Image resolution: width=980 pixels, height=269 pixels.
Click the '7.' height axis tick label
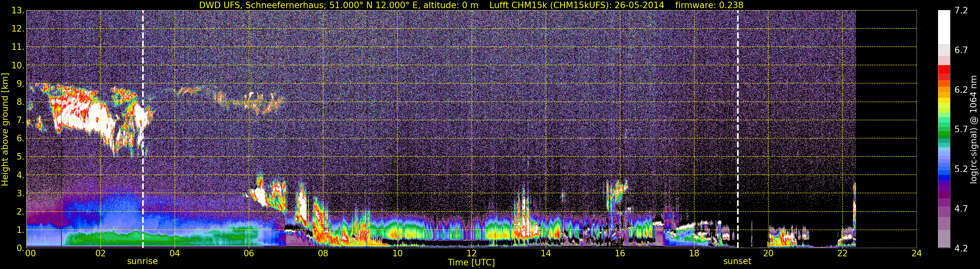pos(20,120)
